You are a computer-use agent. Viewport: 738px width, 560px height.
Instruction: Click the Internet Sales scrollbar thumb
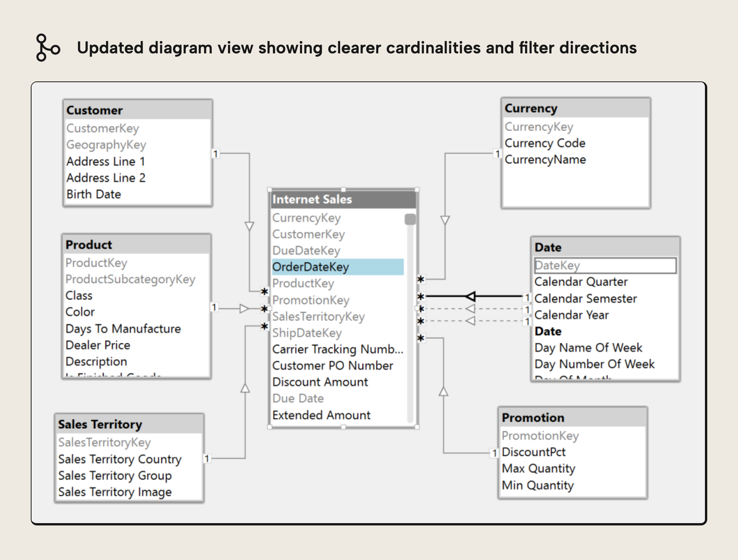(410, 219)
